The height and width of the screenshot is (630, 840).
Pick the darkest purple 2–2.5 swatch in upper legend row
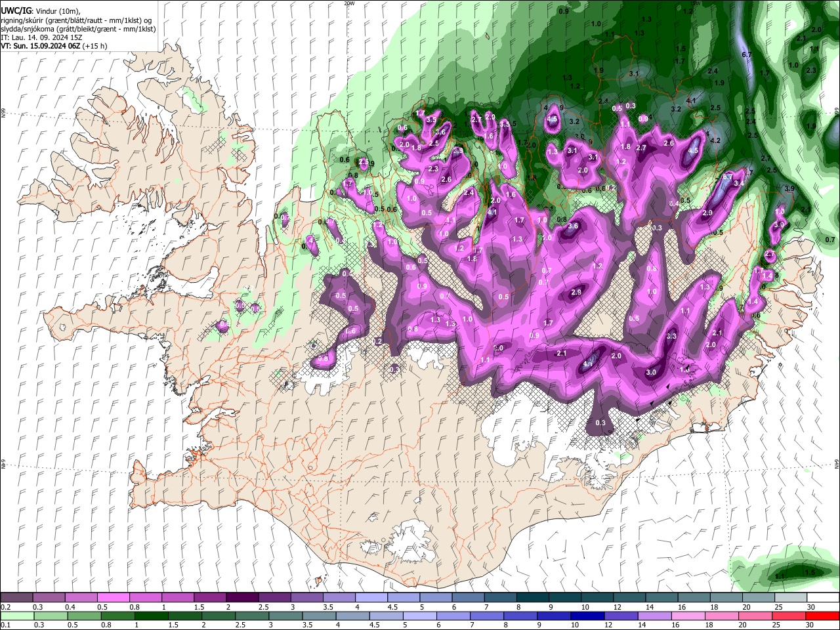[x=242, y=598]
